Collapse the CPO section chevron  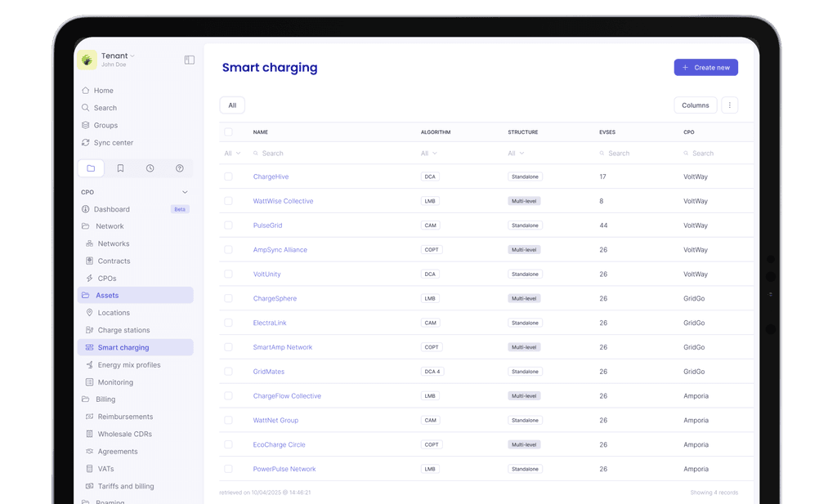(185, 192)
